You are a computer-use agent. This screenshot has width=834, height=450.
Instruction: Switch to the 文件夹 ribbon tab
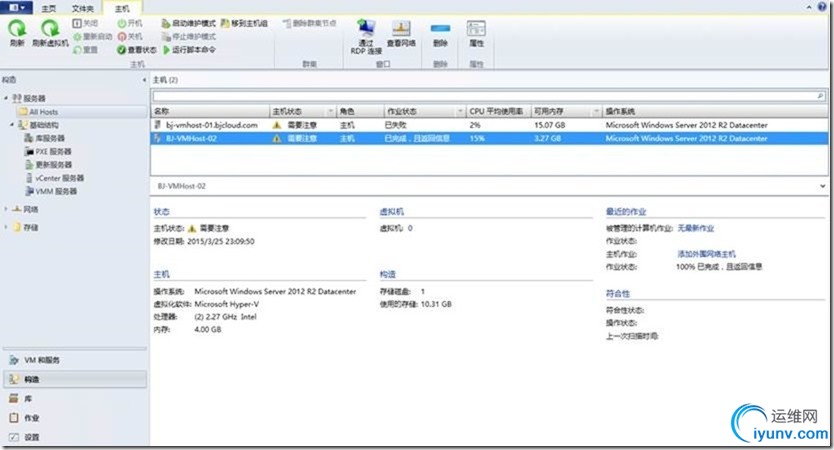[82, 9]
